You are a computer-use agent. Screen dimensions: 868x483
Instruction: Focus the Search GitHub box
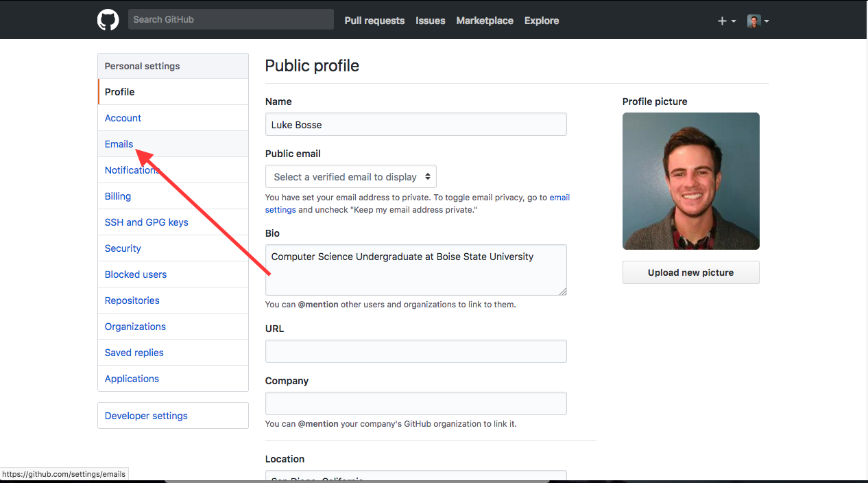coord(231,19)
